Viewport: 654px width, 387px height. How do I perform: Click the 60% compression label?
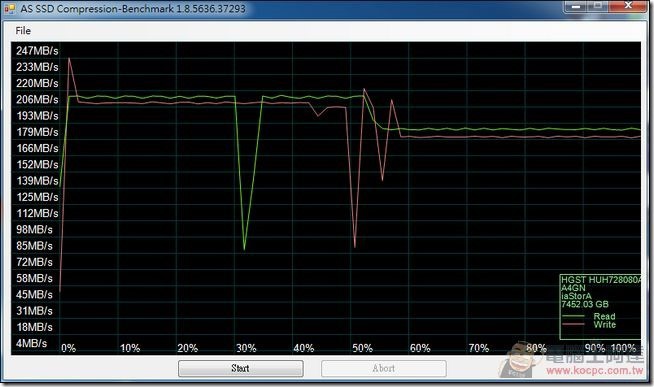coord(420,348)
